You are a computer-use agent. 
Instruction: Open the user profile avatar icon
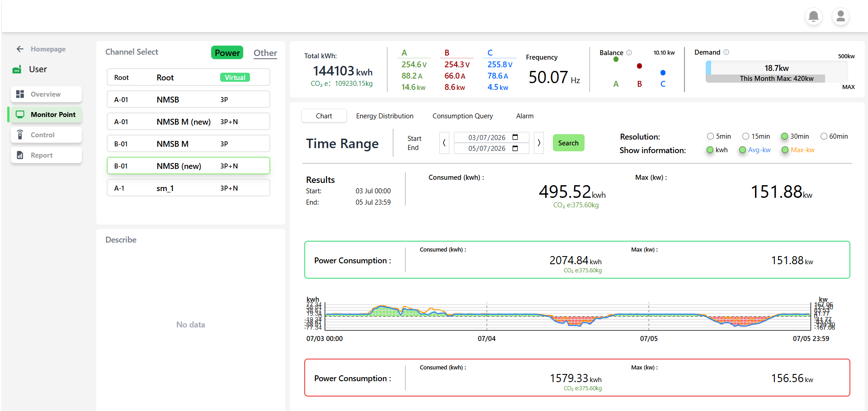pos(840,17)
